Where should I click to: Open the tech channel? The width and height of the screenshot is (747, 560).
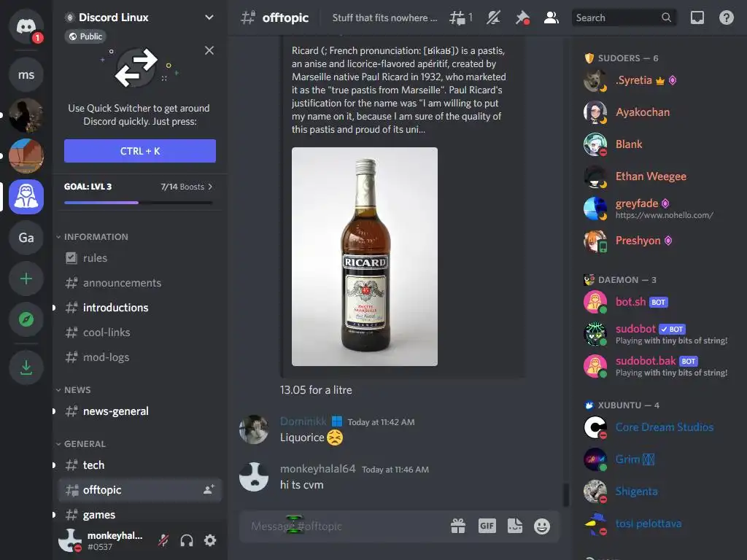pyautogui.click(x=140, y=464)
